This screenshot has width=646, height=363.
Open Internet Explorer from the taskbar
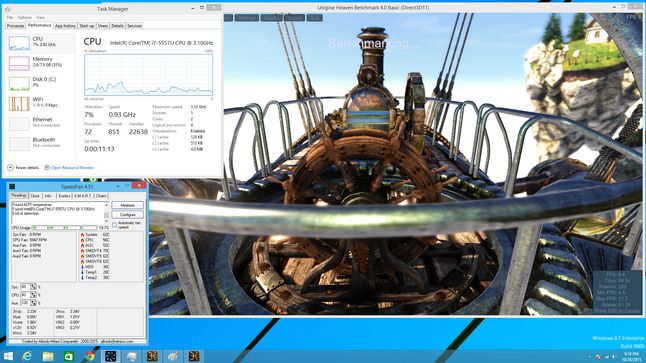point(27,356)
